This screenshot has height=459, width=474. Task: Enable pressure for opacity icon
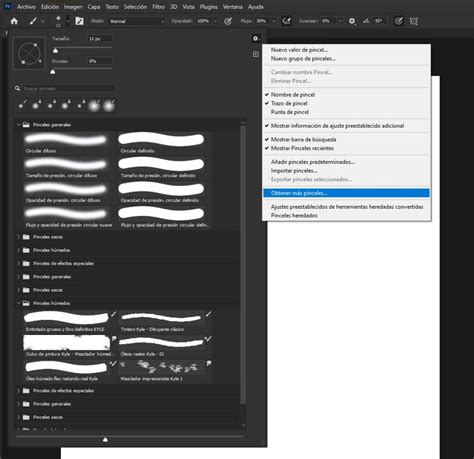coord(228,21)
